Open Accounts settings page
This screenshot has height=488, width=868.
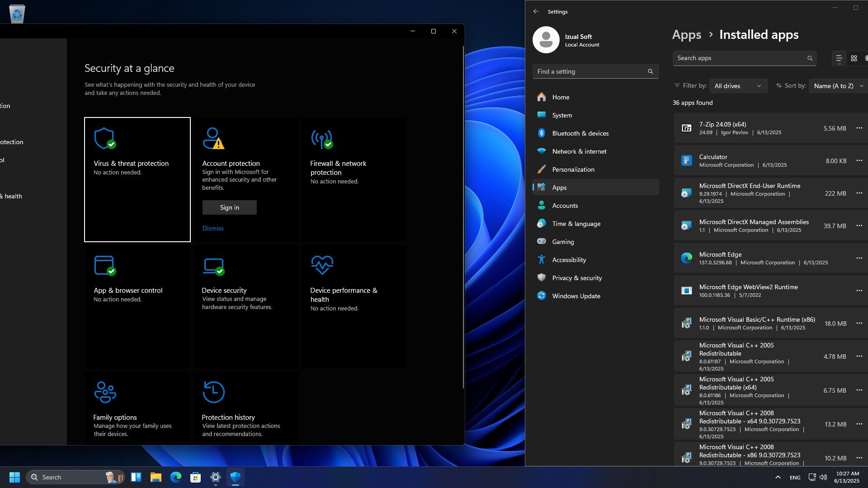tap(595, 206)
